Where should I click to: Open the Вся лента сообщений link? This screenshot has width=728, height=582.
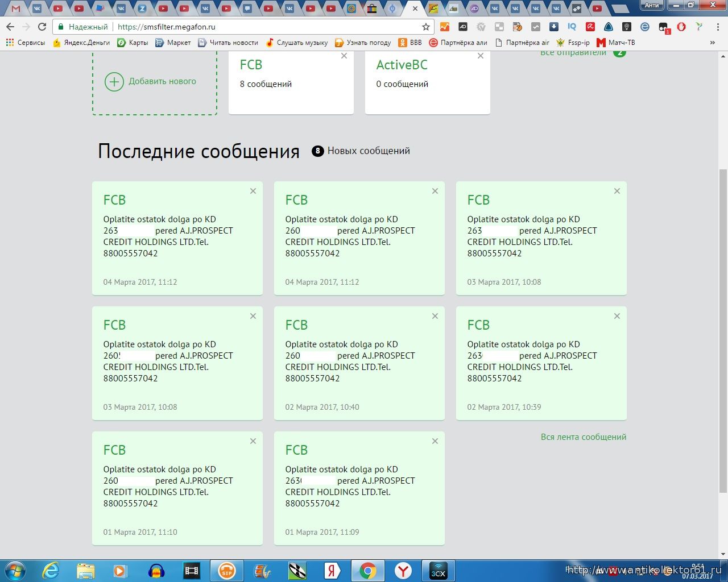click(x=584, y=437)
